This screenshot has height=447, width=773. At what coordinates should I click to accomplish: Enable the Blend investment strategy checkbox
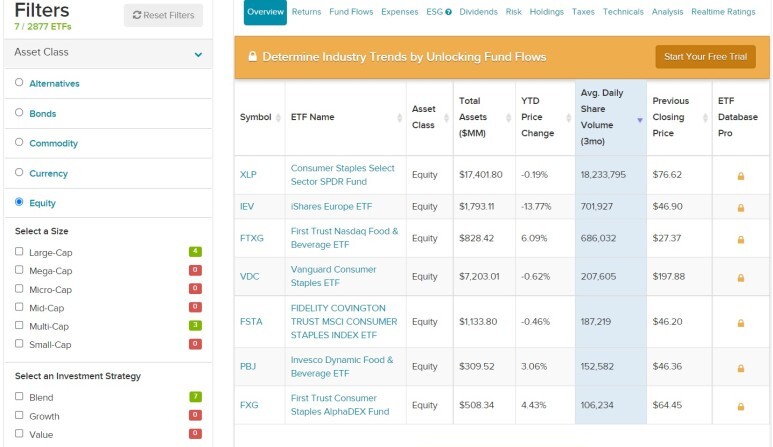19,396
